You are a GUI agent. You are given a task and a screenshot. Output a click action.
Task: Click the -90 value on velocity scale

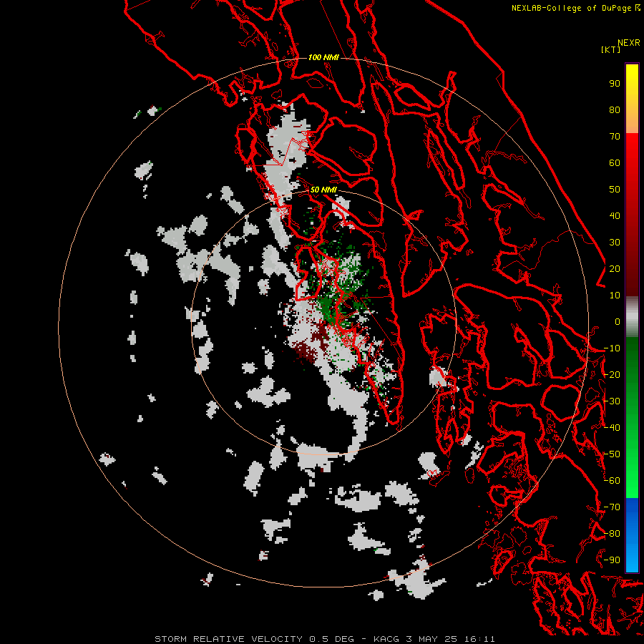click(x=612, y=560)
